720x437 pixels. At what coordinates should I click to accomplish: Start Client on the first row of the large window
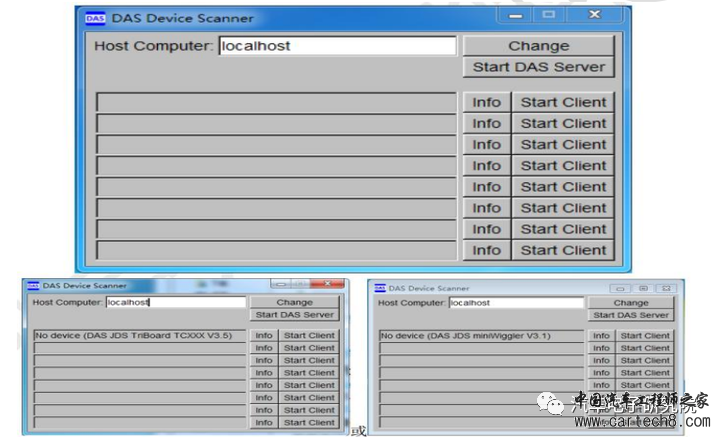563,102
